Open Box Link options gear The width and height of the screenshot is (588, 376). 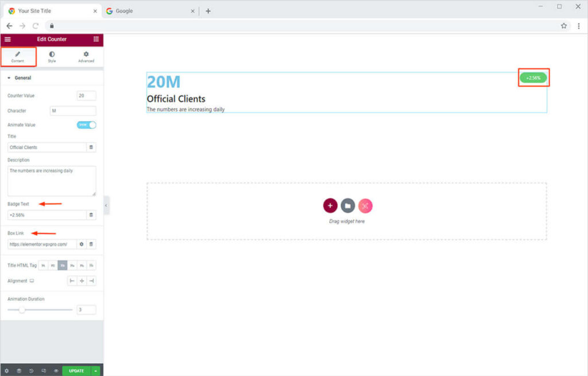(82, 244)
